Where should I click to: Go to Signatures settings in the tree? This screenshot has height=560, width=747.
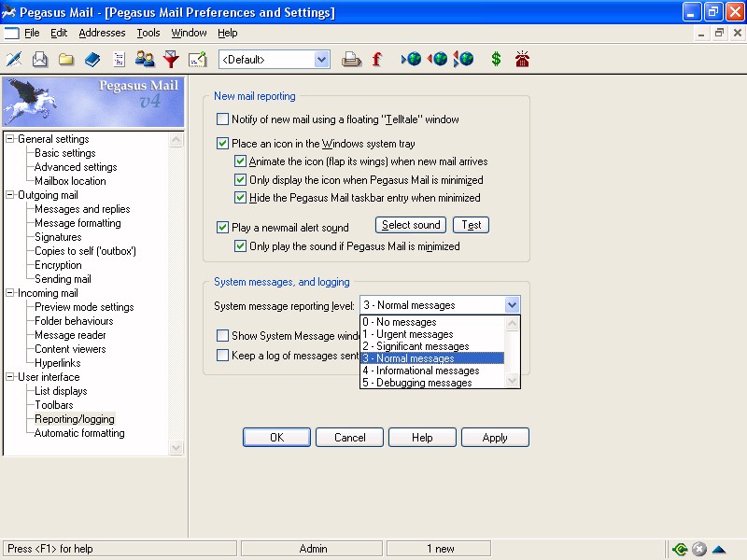coord(58,237)
